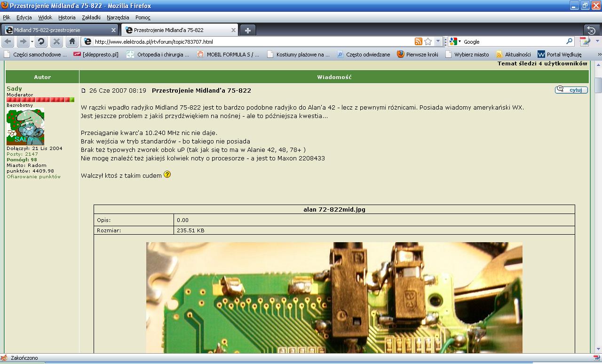Stop page loading with the X button
The height and width of the screenshot is (364, 602).
coord(57,41)
